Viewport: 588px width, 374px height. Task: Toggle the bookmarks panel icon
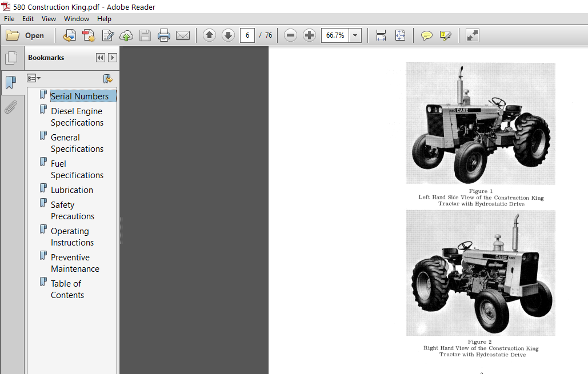[x=11, y=82]
